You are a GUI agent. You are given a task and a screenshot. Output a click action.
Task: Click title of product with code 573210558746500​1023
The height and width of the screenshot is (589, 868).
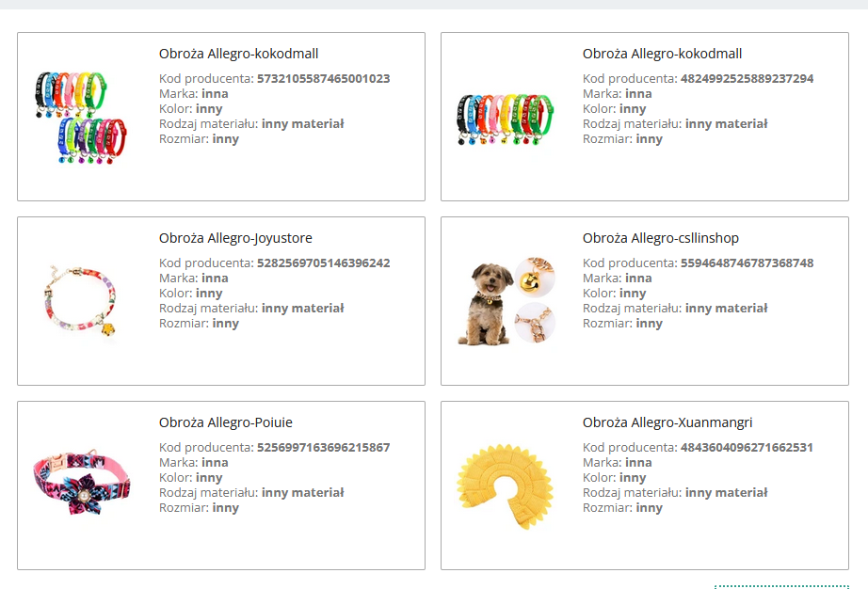tap(238, 54)
